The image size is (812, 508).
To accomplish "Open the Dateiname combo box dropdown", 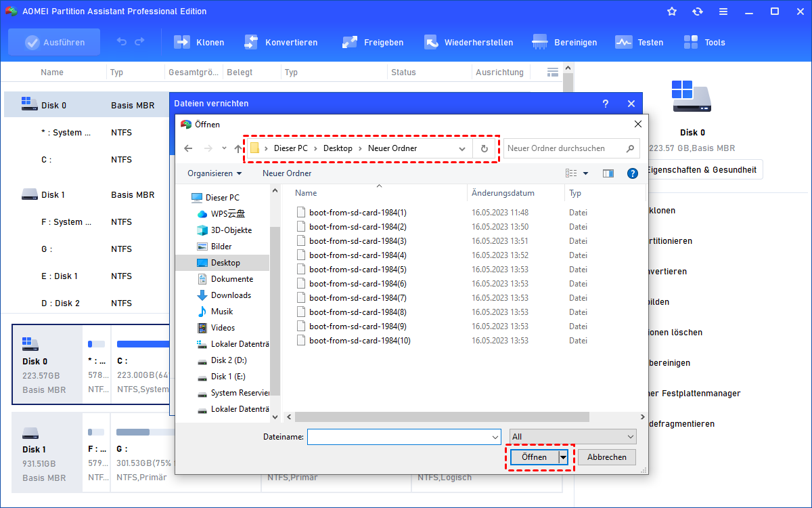I will (x=495, y=438).
